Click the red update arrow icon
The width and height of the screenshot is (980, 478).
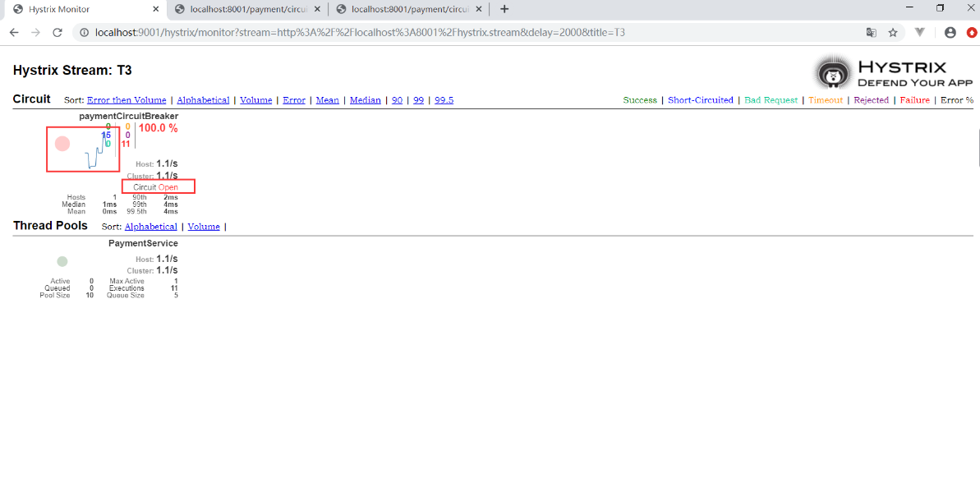[972, 33]
